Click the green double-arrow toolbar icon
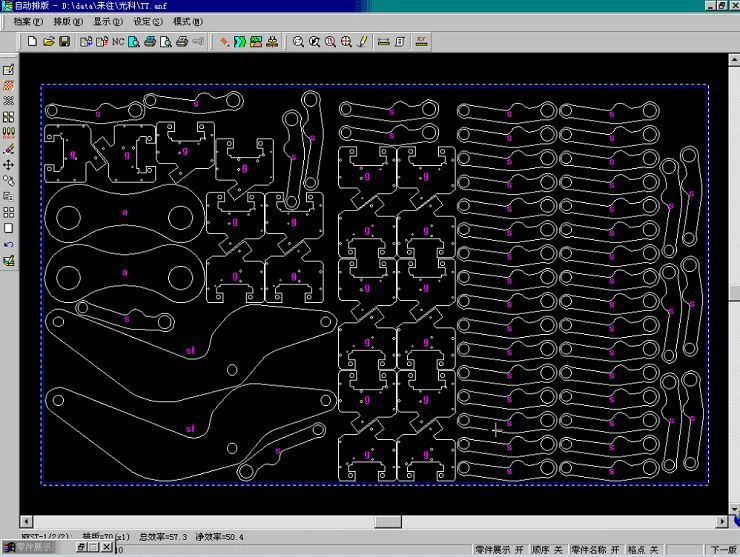 click(x=240, y=41)
